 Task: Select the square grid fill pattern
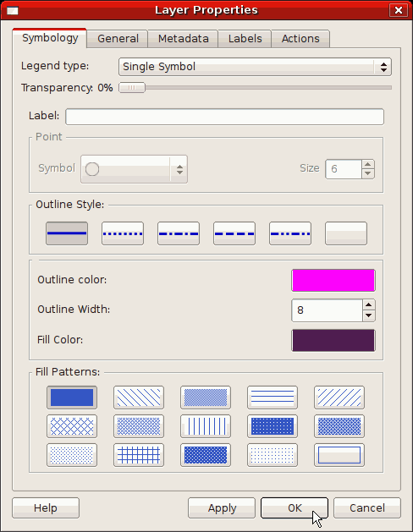tap(139, 455)
